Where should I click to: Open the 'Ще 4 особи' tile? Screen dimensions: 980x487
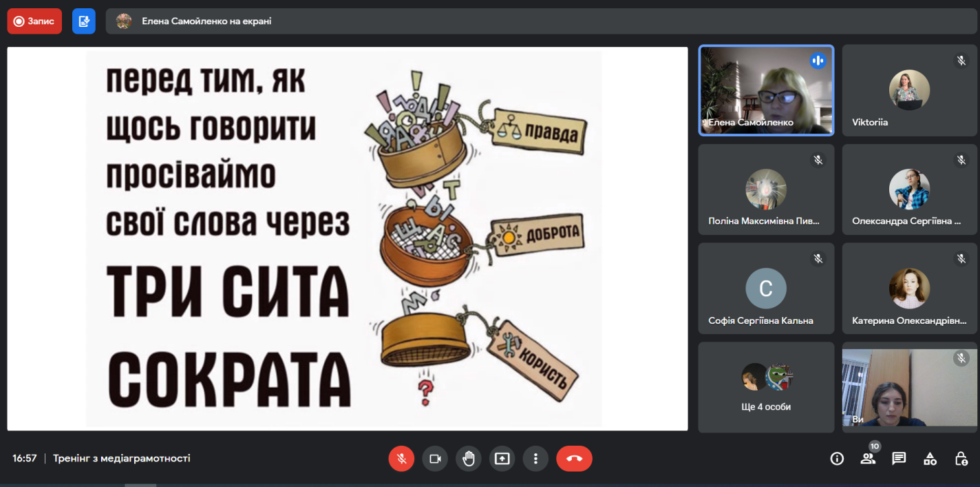[x=766, y=387]
